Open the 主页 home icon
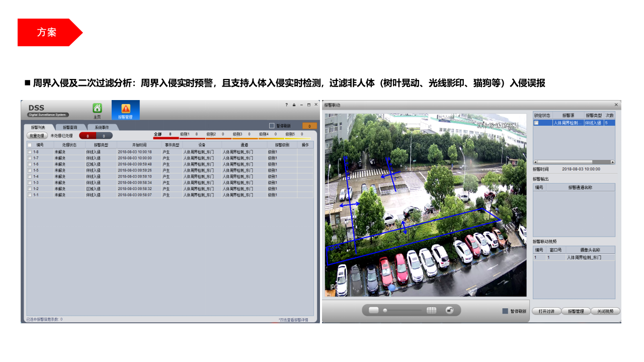 [x=97, y=109]
